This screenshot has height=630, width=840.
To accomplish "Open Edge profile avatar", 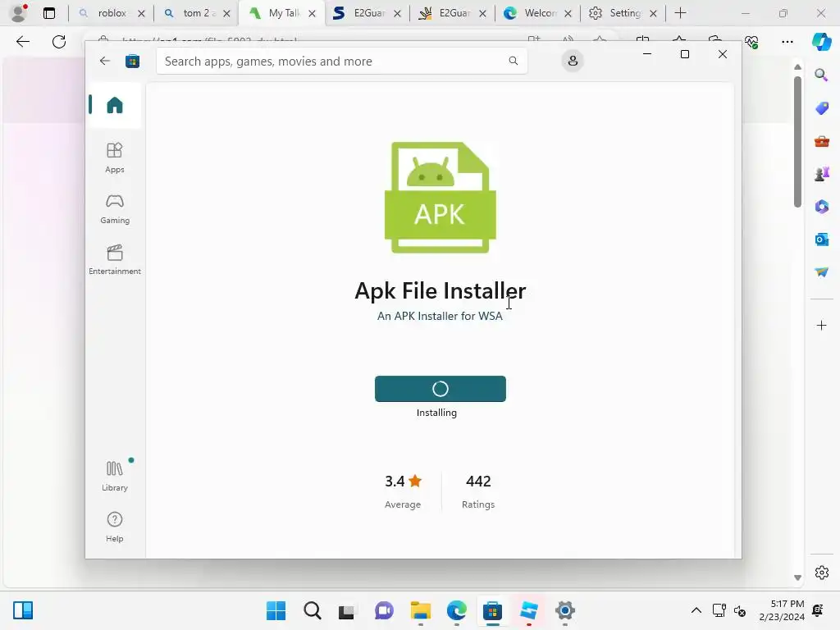I will [19, 13].
